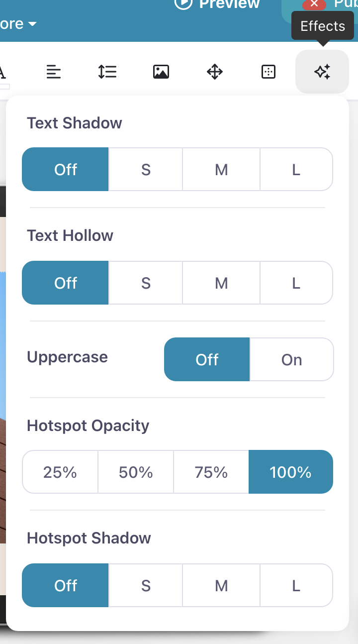358x644 pixels.
Task: Select 25% Hotspot Opacity
Action: [x=60, y=472]
